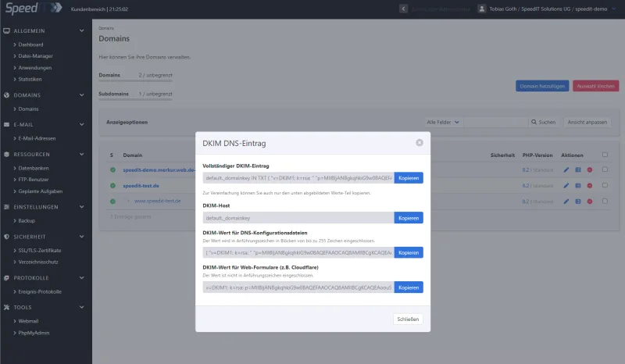Copy DKIM-Wert für DNS-Konfigurationsdateien
The width and height of the screenshot is (625, 364).
(409, 253)
